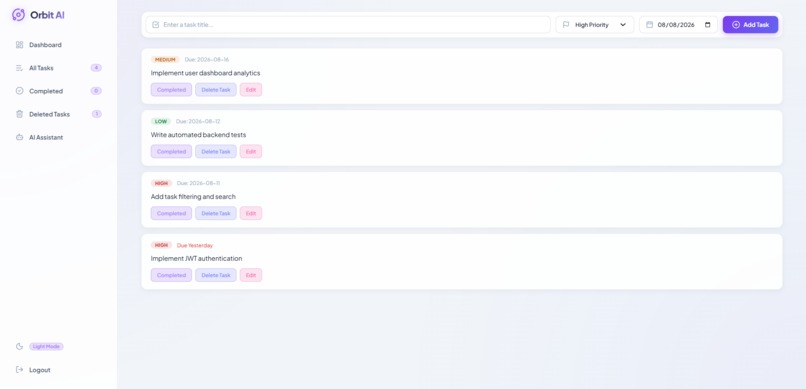Click title Add task filtering and search
The width and height of the screenshot is (806, 389).
pos(193,196)
